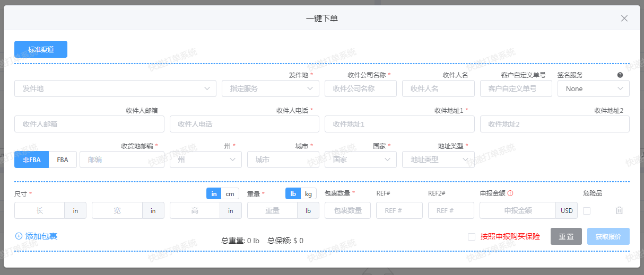Choose the 非FBA tab option
The height and width of the screenshot is (275, 644).
pyautogui.click(x=31, y=159)
